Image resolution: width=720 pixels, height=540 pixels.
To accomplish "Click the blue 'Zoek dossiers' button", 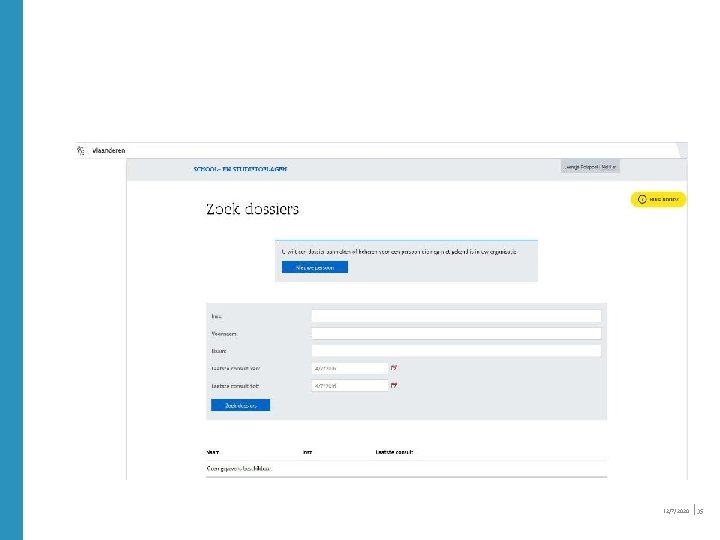I will click(x=240, y=405).
